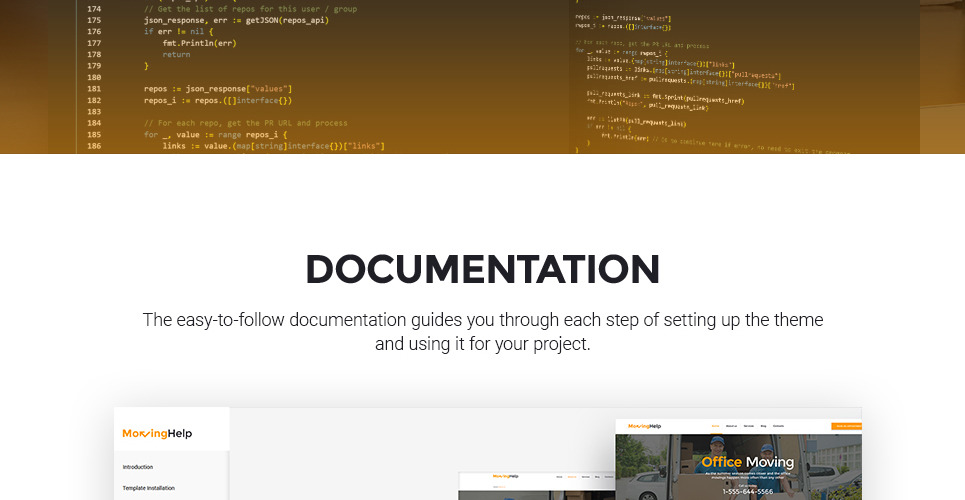Screen dimensions: 965x500
Task: Click the comment above json_response line
Action: [250, 8]
